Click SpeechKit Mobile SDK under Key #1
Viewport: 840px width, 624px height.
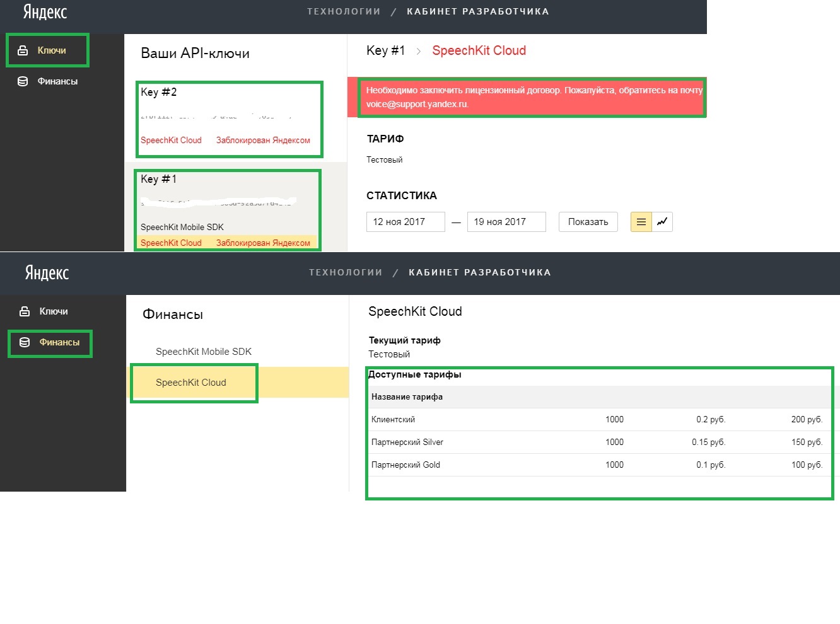click(x=182, y=228)
